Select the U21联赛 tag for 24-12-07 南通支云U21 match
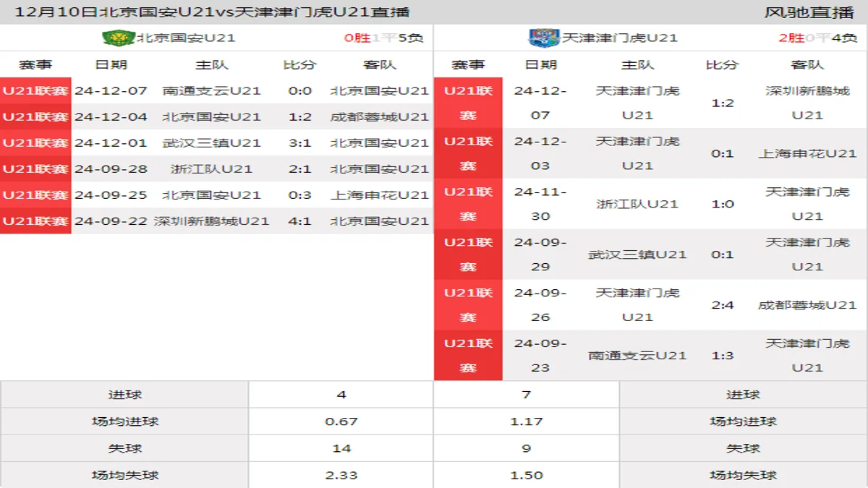The width and height of the screenshot is (868, 488). pyautogui.click(x=35, y=90)
